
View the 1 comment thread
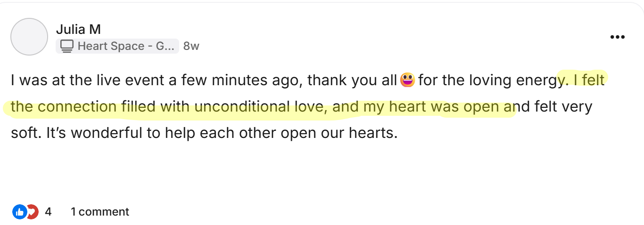pos(99,212)
